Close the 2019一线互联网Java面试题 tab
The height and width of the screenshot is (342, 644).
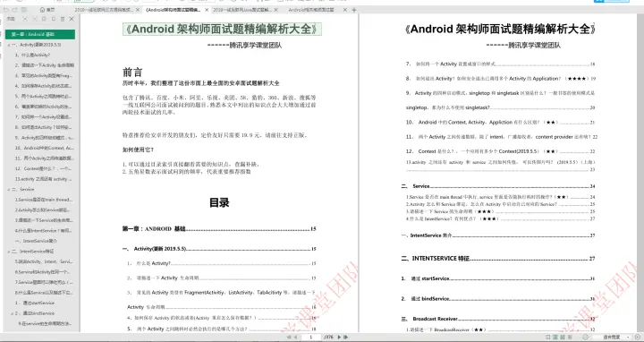(275, 10)
